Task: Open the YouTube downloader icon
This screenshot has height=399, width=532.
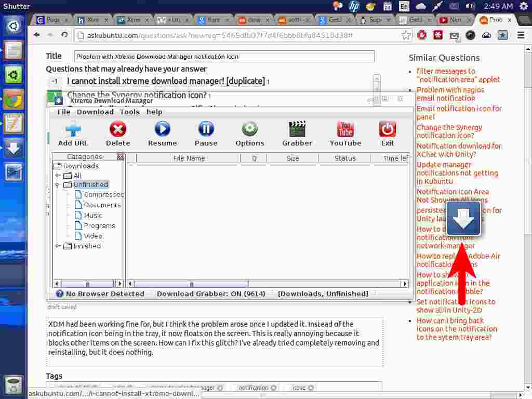Action: point(345,129)
